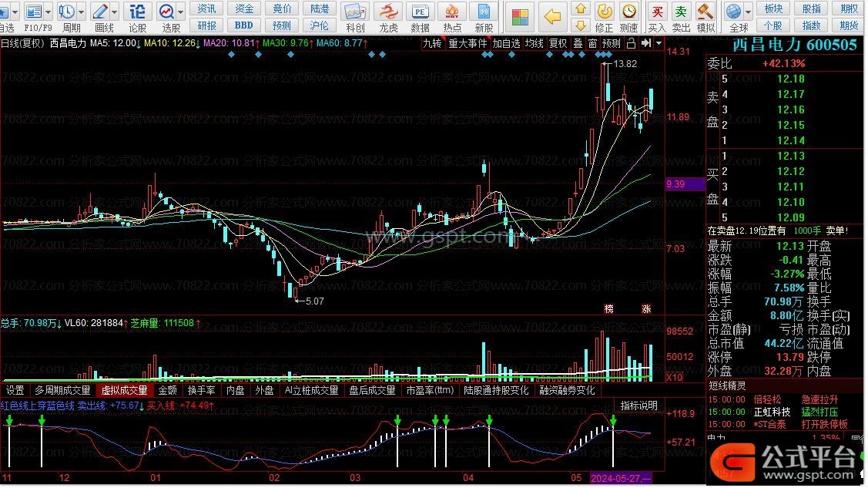Click the 涨 marker on the chart

point(647,308)
